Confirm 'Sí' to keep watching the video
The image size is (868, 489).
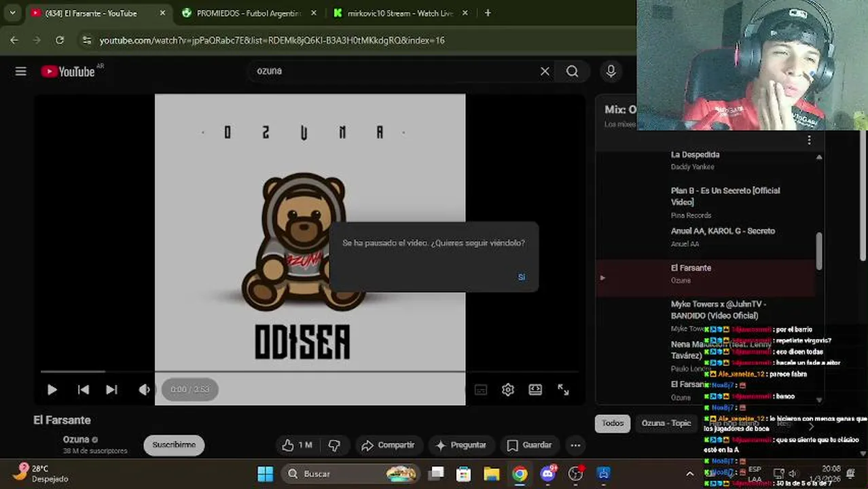[x=522, y=277]
